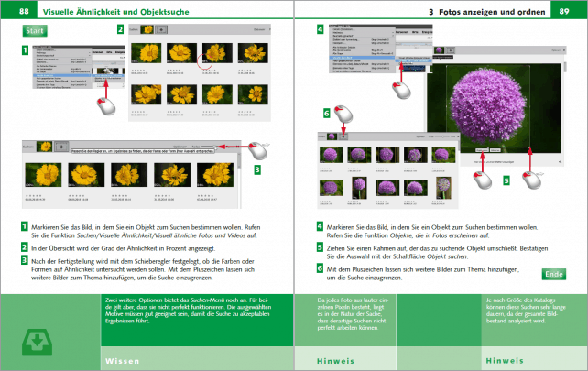Click the Wissen label at page bottom
The image size is (588, 371).
(x=123, y=361)
